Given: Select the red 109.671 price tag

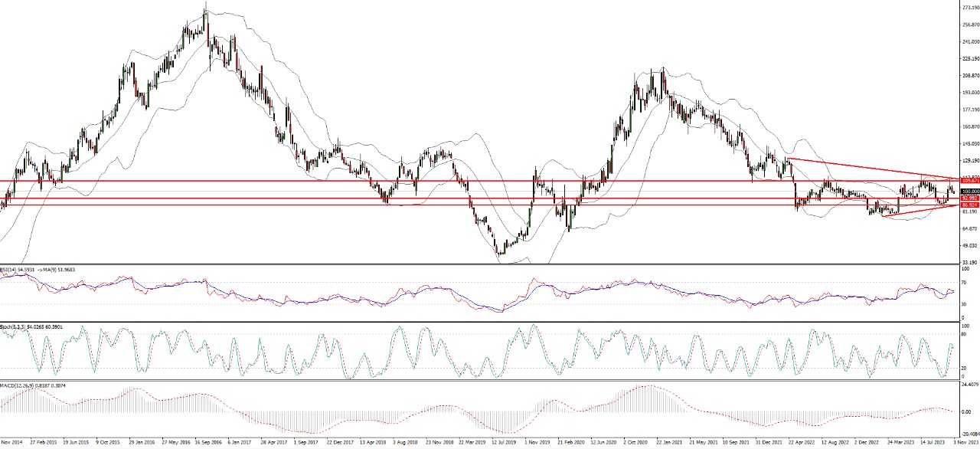Looking at the screenshot, I should click(x=969, y=181).
